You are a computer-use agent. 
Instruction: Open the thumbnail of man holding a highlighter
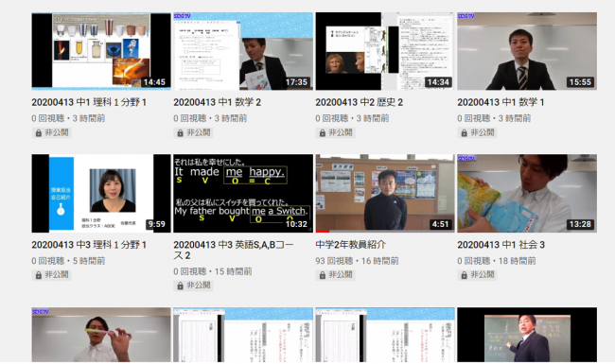(x=101, y=335)
